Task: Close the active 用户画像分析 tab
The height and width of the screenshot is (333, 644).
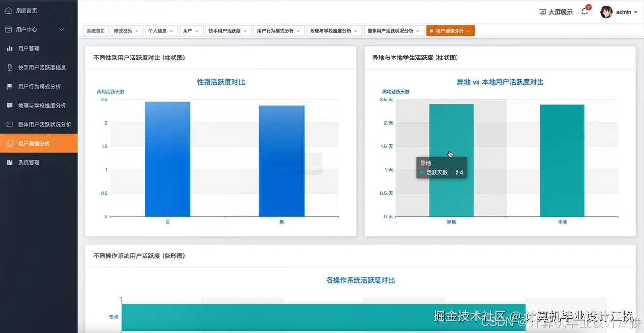Action: point(468,31)
